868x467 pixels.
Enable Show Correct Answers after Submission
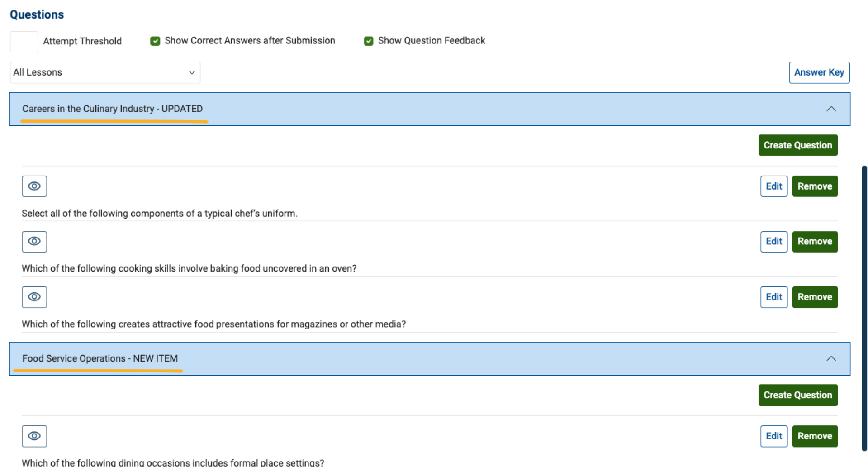click(155, 41)
